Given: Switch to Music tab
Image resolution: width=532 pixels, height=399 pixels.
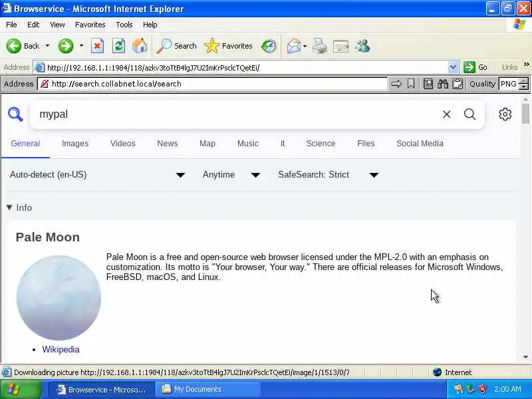Looking at the screenshot, I should [x=247, y=144].
